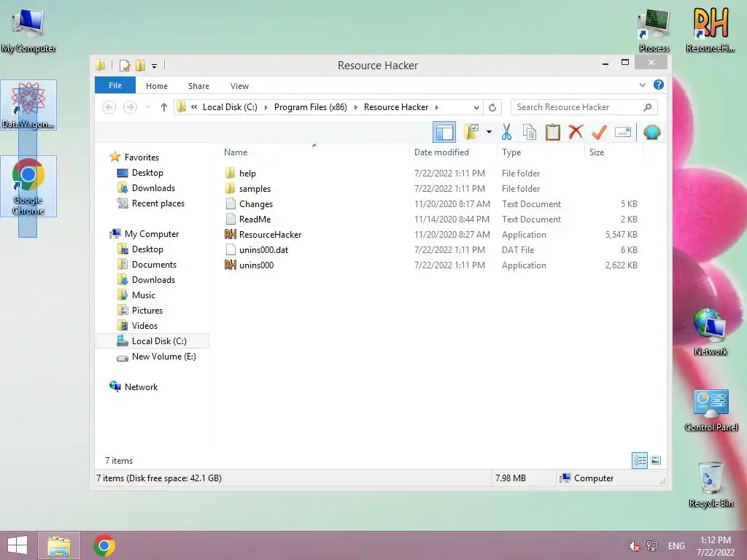
Task: Open the dropdown arrow beside folder options
Action: tap(489, 132)
